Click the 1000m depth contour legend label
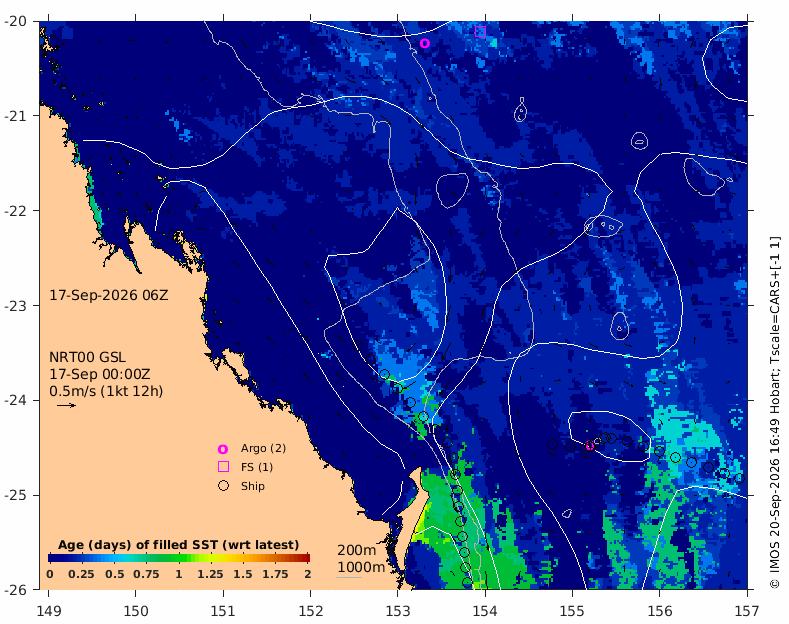 361,567
